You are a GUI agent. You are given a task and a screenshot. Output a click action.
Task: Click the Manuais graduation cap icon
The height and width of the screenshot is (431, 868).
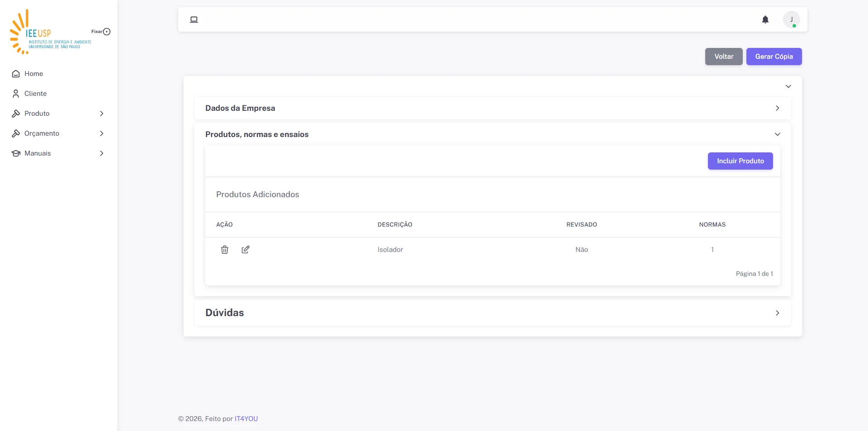click(x=16, y=153)
